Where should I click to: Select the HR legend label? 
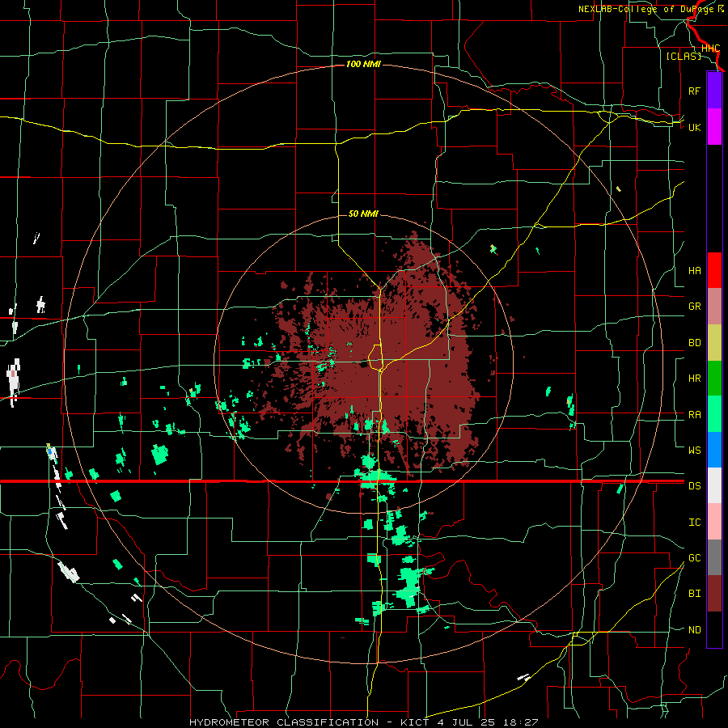694,379
